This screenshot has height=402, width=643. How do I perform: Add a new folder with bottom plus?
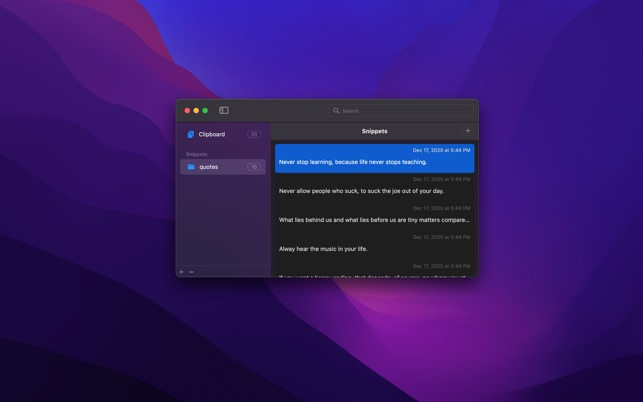tap(182, 272)
